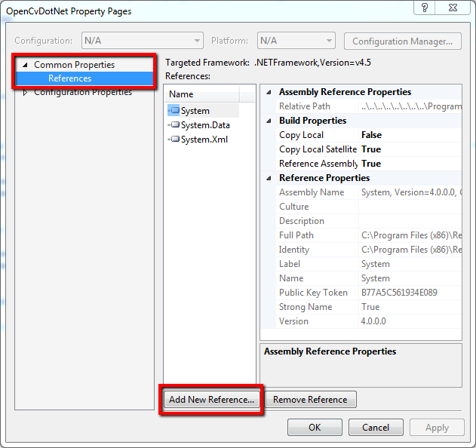The image size is (476, 448).
Task: Select the System reference row
Action: pos(203,110)
